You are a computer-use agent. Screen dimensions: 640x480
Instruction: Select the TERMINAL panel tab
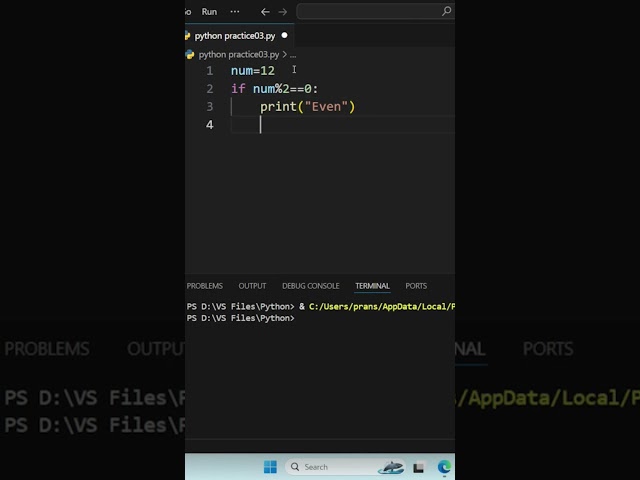pos(372,286)
